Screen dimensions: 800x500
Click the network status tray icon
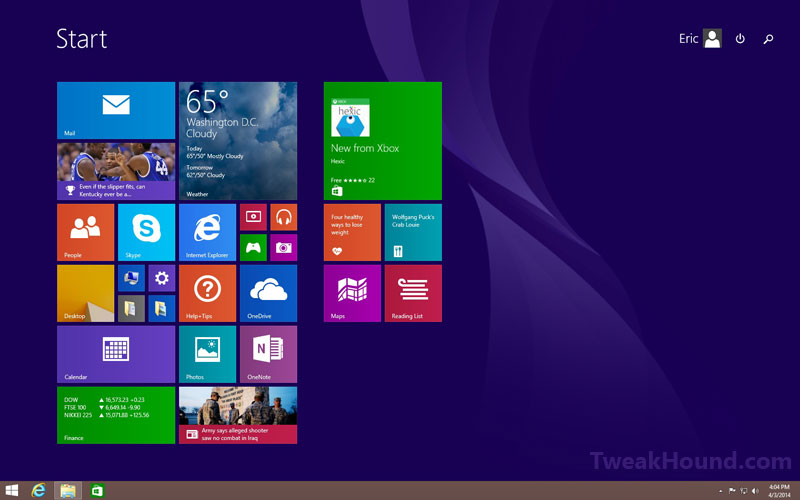[x=744, y=491]
